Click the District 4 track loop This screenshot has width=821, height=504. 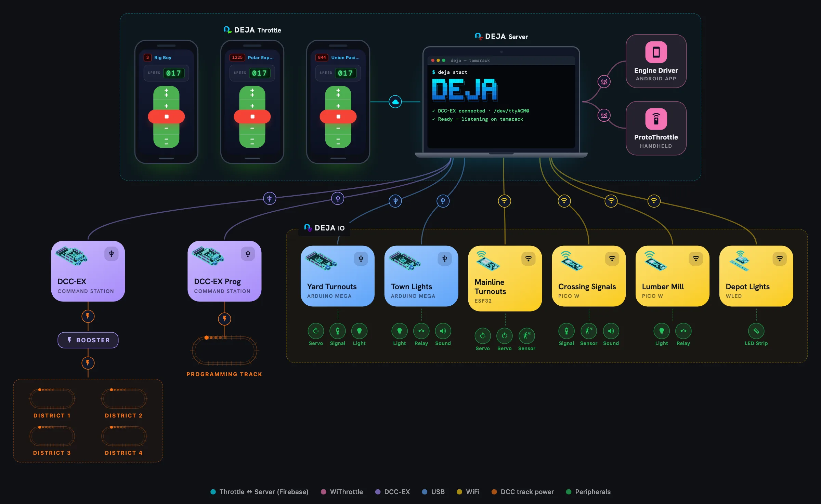(x=124, y=436)
